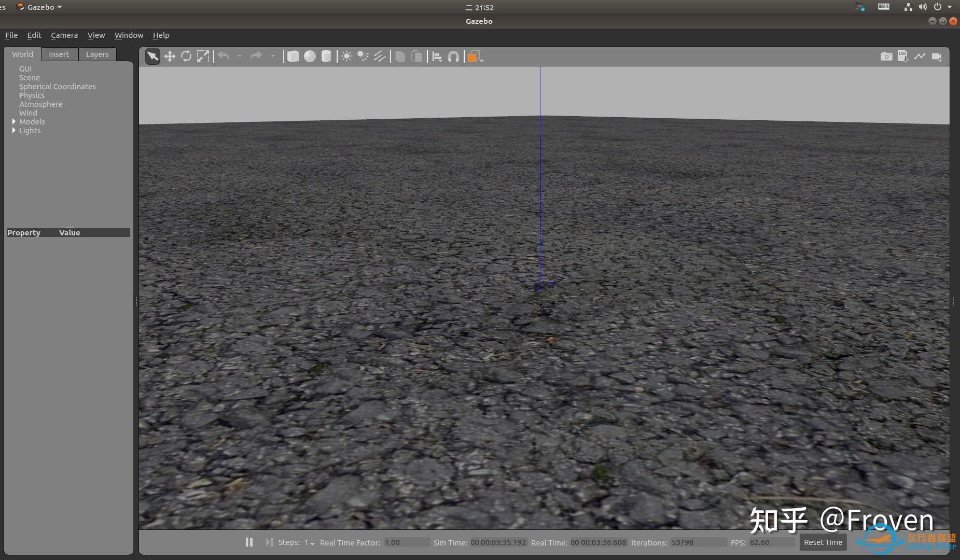The image size is (960, 560).
Task: Toggle the Snap magnet tool
Action: click(454, 57)
